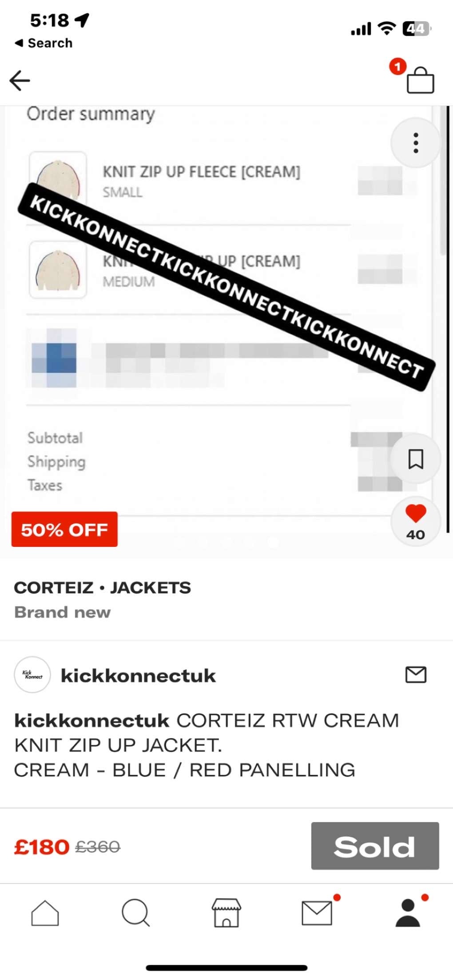Open kickkonnectuk profile avatar
This screenshot has width=453, height=980.
pos(32,675)
